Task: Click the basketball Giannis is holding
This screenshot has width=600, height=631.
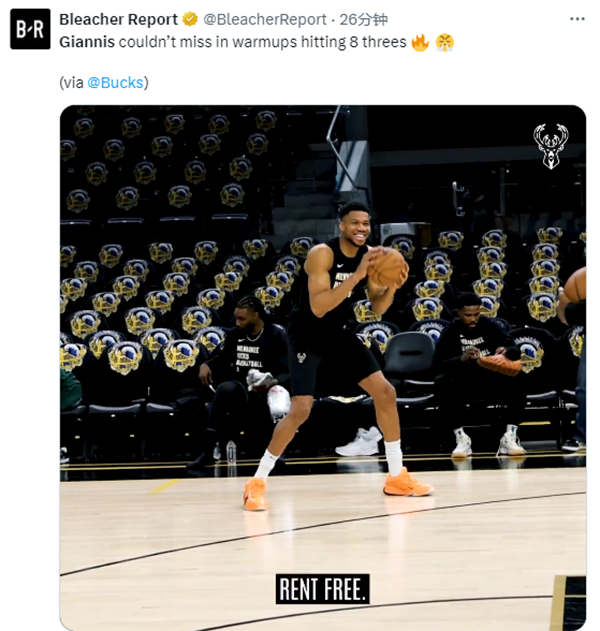Action: tap(388, 268)
